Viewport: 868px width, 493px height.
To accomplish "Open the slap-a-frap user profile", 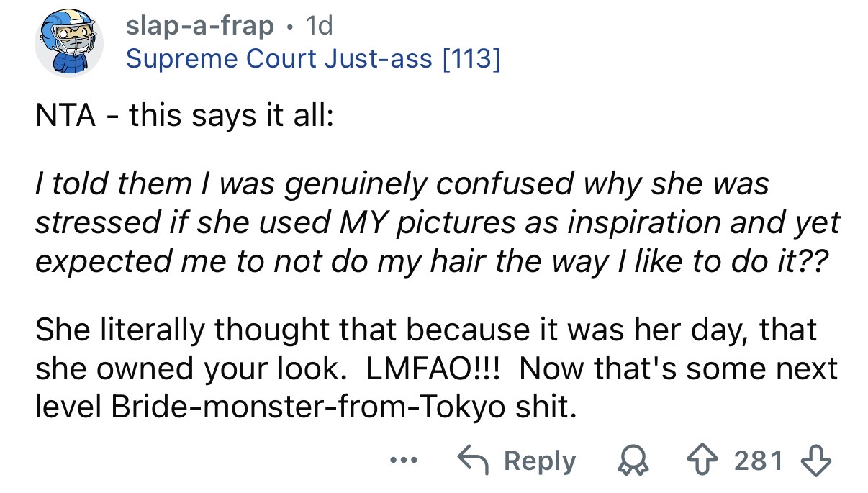I will click(x=199, y=26).
